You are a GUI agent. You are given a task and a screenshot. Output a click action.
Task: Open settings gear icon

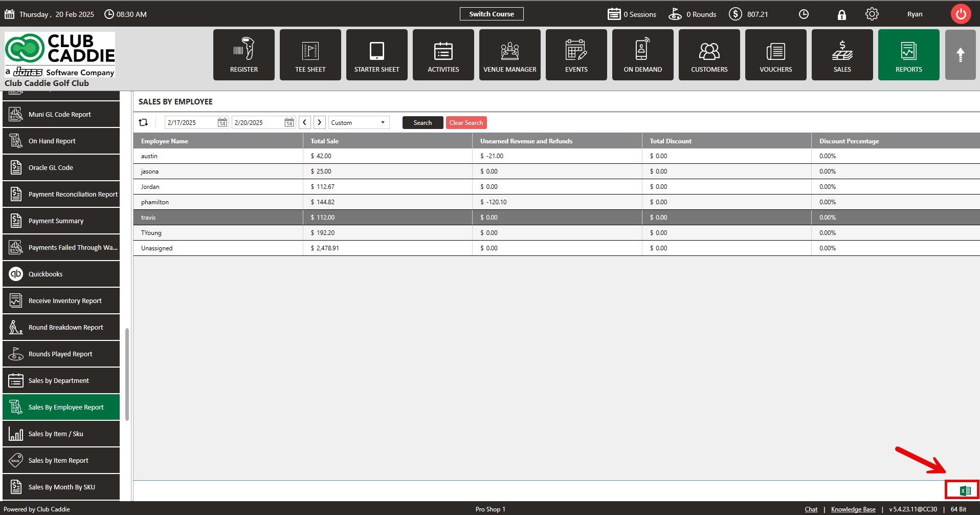point(872,14)
